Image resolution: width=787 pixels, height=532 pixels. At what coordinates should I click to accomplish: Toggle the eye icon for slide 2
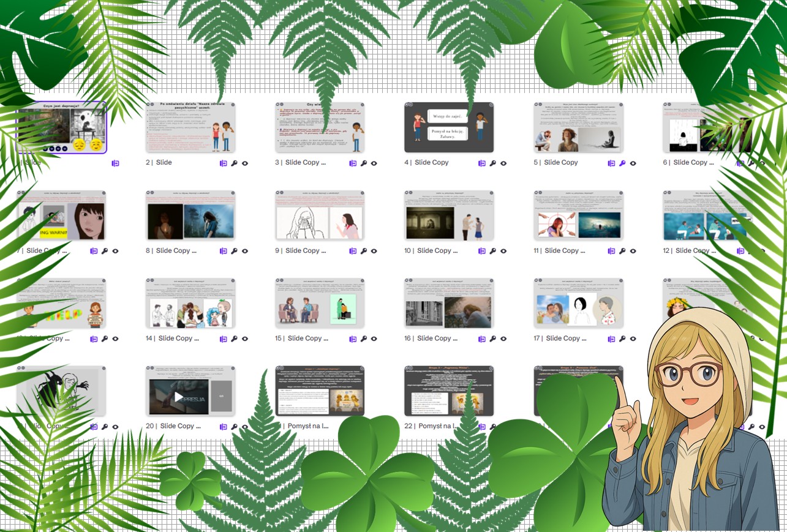point(245,163)
